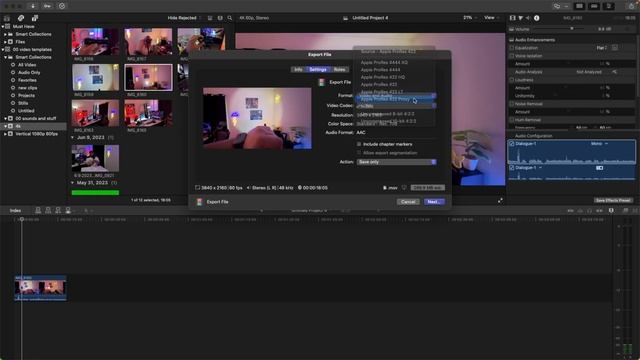Uncheck the second Dialogue-1 audio component

[x=512, y=168]
